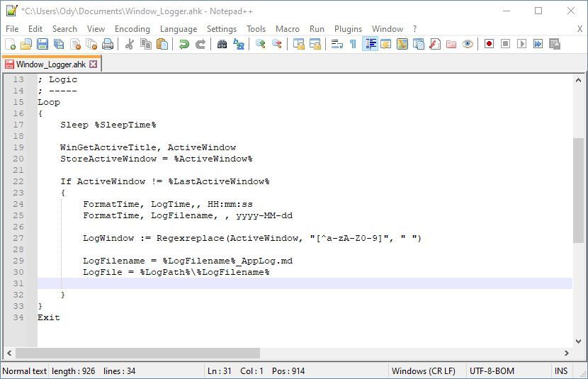Screen dimensions: 588x379
Task: Click the horizontal scrollbar right arrow
Action: pyautogui.click(x=567, y=353)
